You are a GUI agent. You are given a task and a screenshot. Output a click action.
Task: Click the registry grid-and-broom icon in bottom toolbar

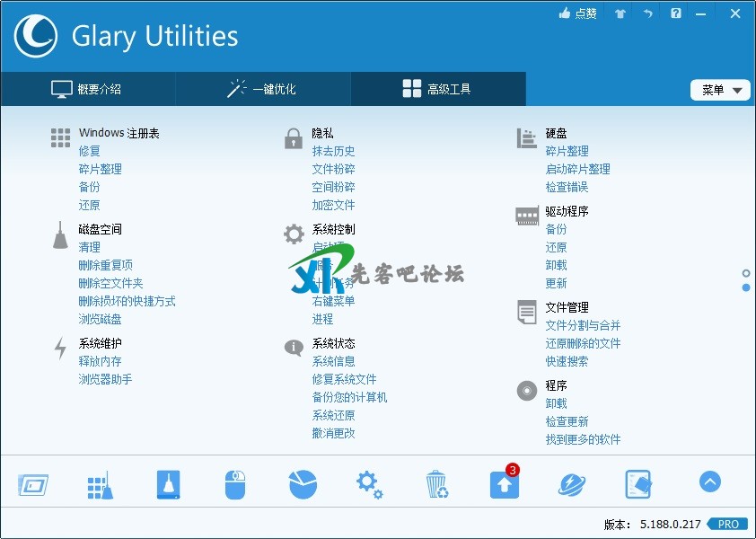[99, 485]
